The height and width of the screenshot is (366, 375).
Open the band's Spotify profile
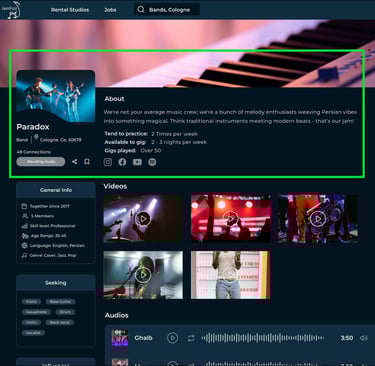pos(152,162)
